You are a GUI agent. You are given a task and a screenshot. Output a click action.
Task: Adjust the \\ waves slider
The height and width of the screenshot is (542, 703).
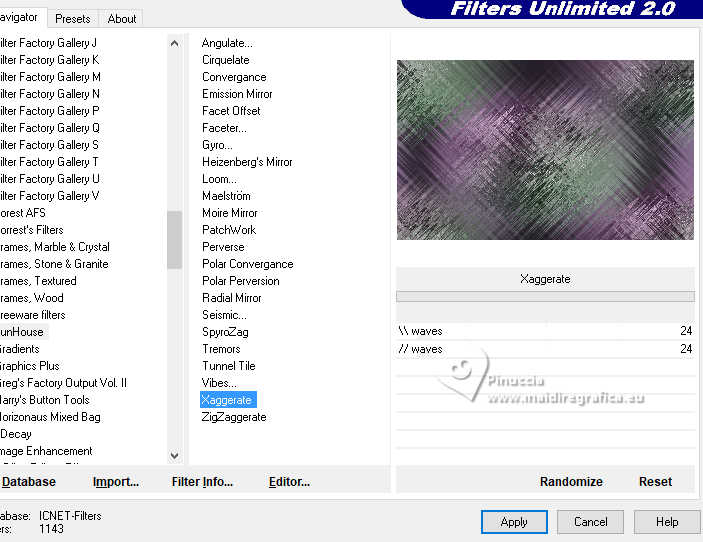point(545,331)
